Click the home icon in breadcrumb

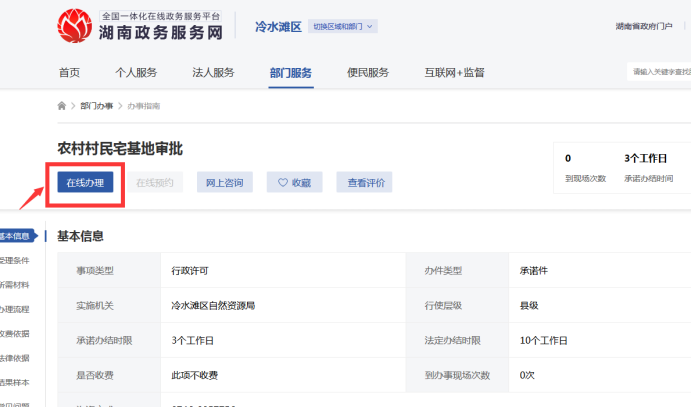coord(62,105)
